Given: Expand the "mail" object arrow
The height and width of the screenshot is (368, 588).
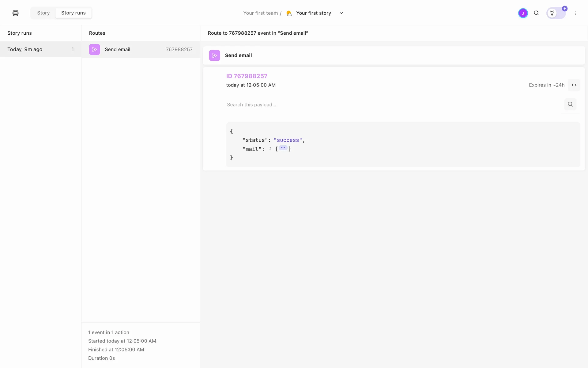Looking at the screenshot, I should [x=270, y=148].
